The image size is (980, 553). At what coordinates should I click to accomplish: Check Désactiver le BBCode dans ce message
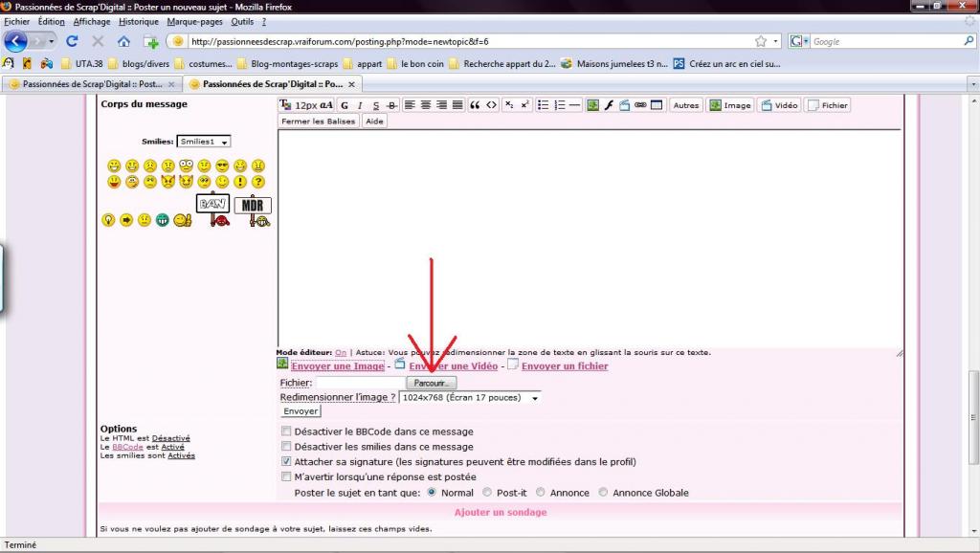pos(286,431)
